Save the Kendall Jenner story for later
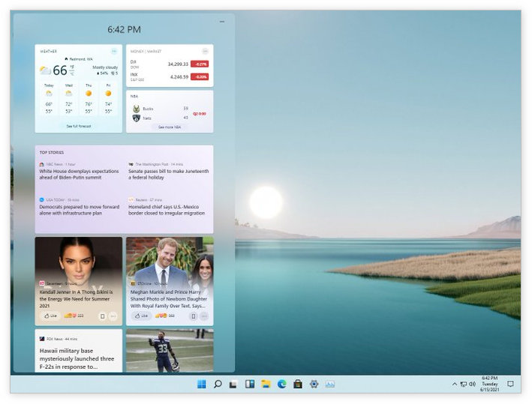532x404 pixels. click(x=103, y=316)
